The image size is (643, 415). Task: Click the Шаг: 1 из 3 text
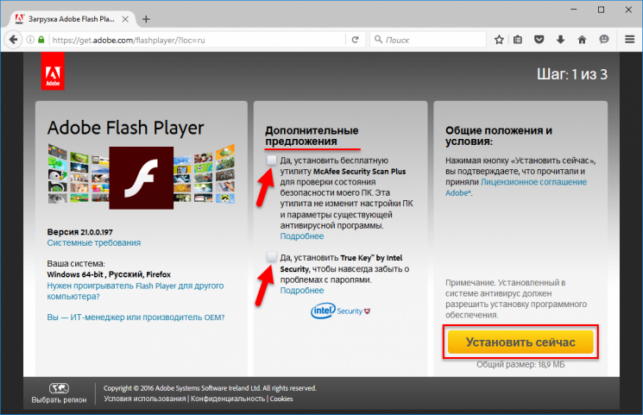point(572,74)
